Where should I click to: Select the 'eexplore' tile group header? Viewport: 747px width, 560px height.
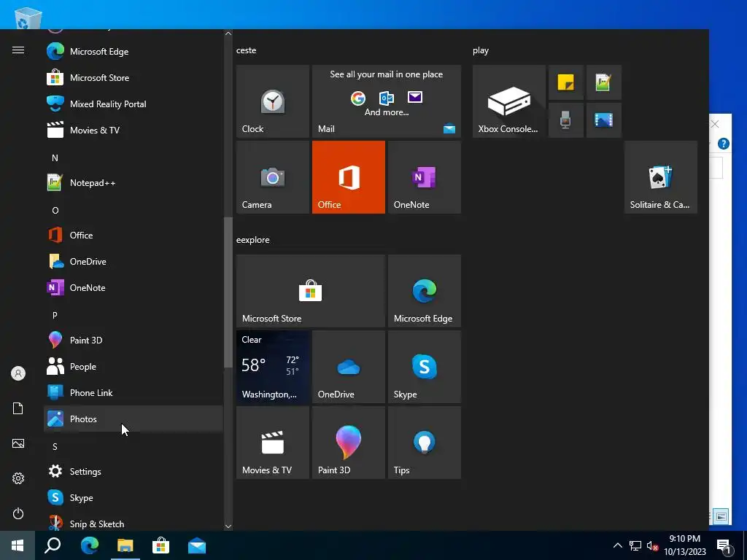click(253, 239)
